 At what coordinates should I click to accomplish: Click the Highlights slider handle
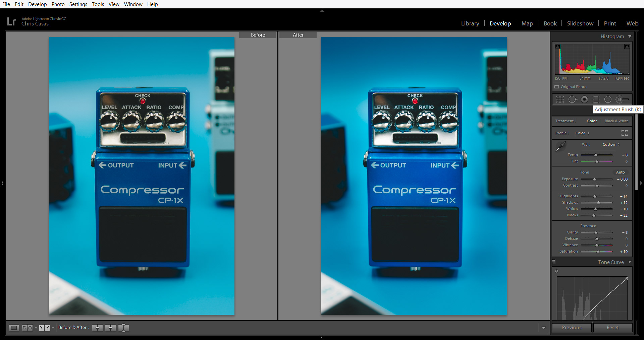(x=595, y=196)
